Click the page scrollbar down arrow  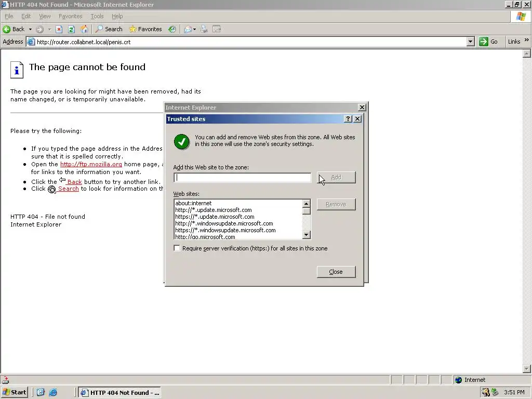pos(527,368)
